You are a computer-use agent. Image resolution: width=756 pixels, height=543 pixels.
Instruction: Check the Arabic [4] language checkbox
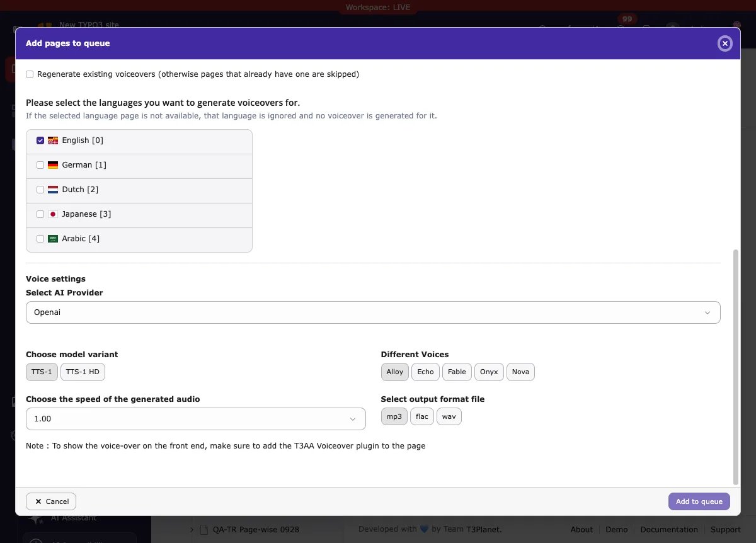click(40, 239)
